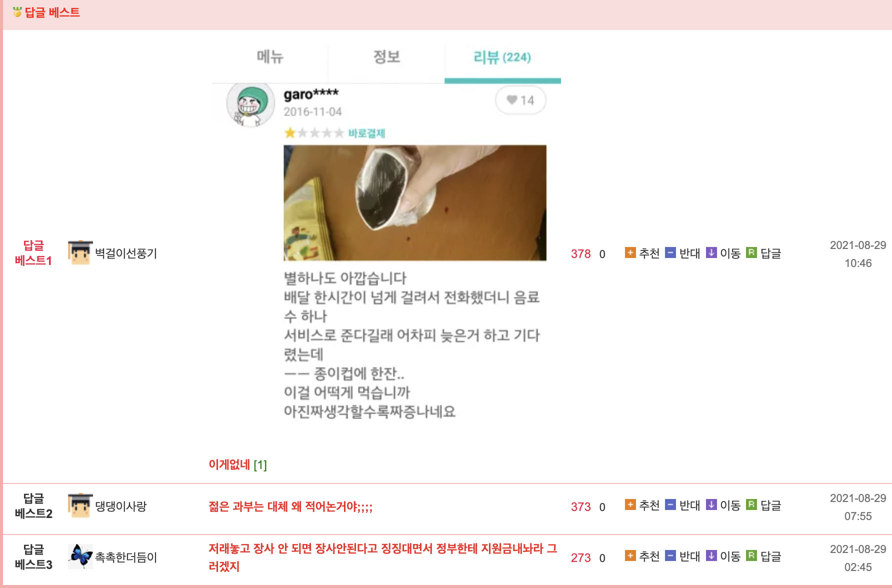
Task: Click the 추천 plus icon in the 댕댕이사랑 row
Action: point(630,505)
